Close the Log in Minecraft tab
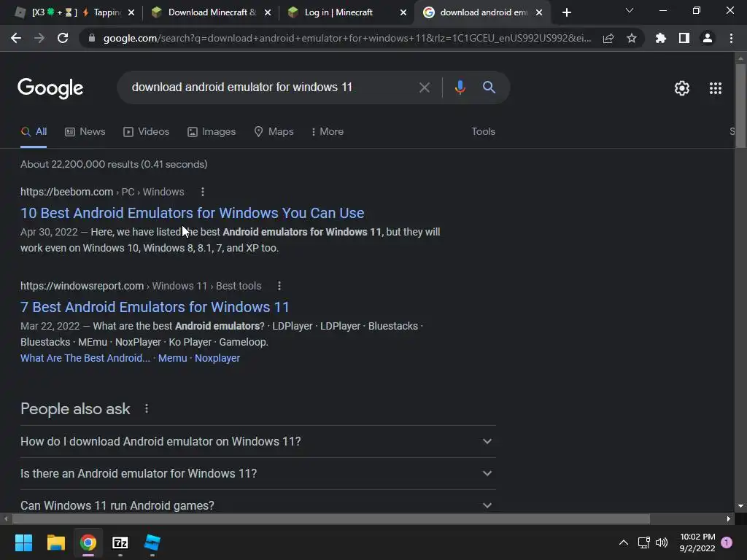 point(403,13)
